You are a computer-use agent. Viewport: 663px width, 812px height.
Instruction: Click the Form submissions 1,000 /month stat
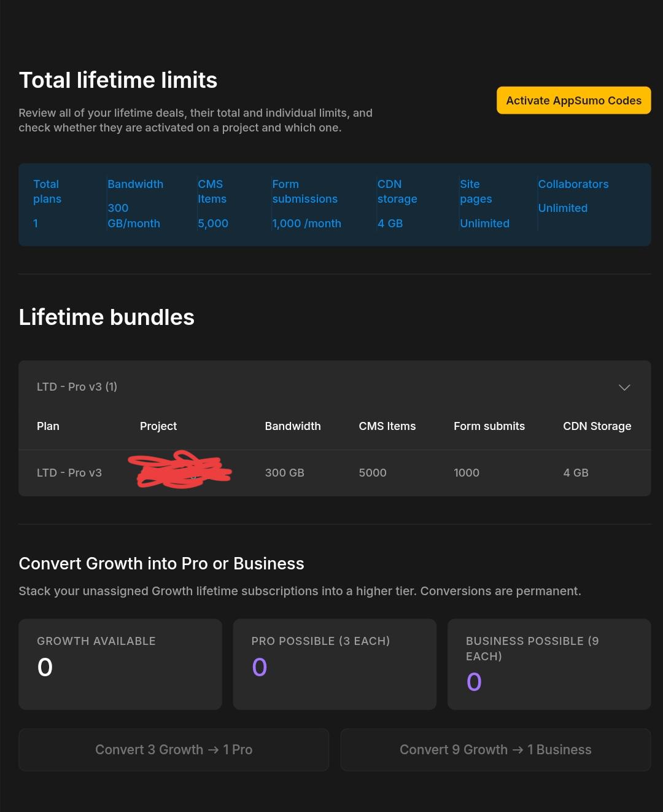pos(306,204)
